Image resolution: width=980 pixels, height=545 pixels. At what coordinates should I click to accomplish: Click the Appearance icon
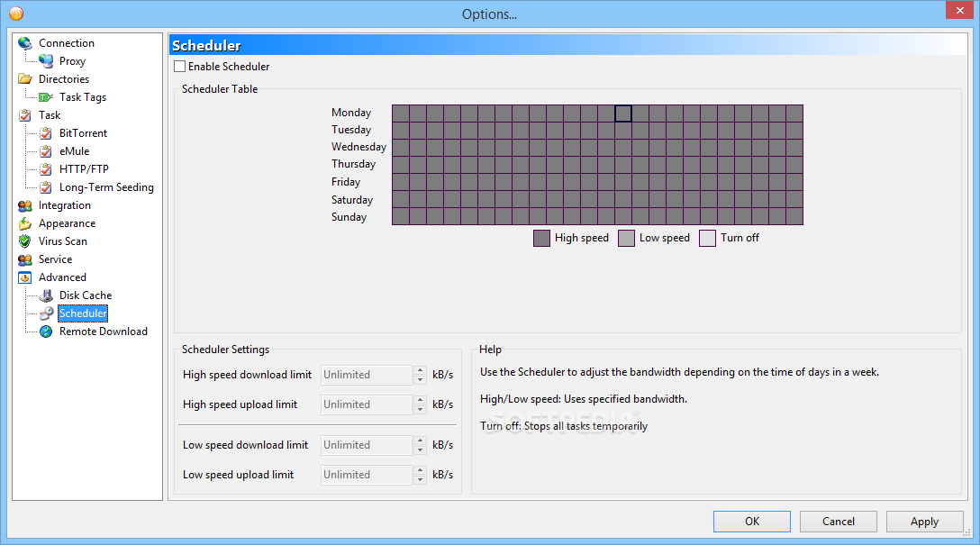tap(25, 223)
